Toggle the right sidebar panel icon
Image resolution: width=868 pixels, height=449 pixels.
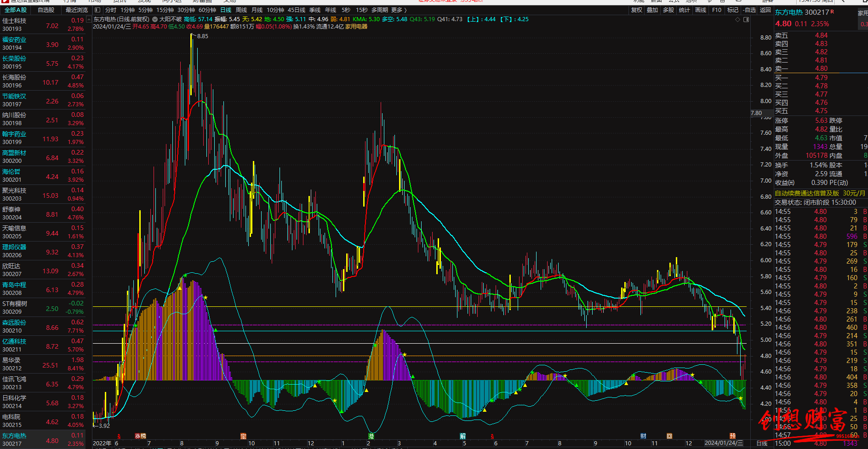tap(746, 19)
